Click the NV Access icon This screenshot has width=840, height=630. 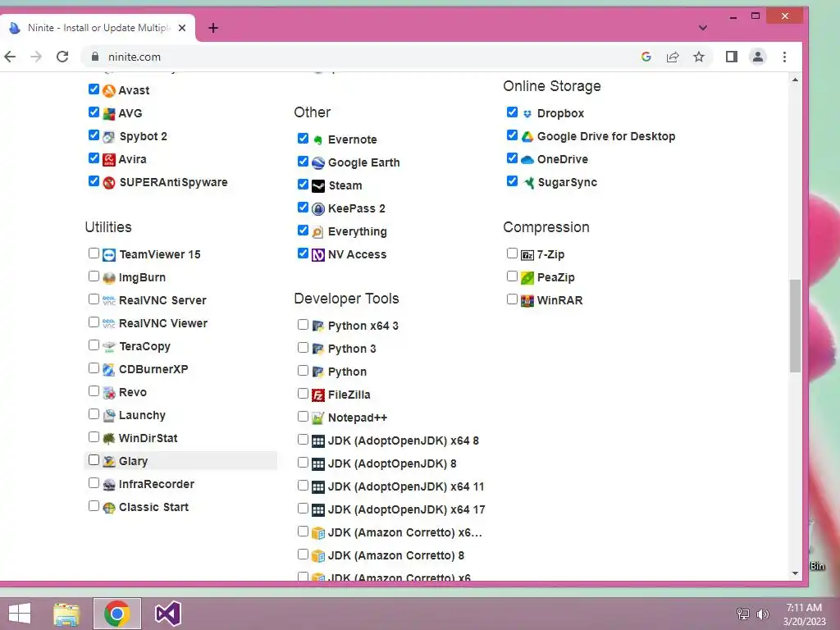(318, 255)
